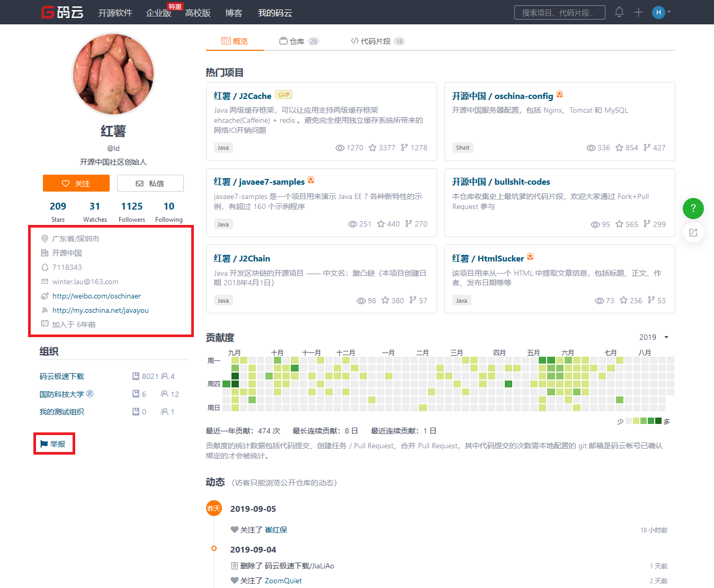
Task: Click the members icon in 国防科技大学 row
Action: tap(165, 394)
